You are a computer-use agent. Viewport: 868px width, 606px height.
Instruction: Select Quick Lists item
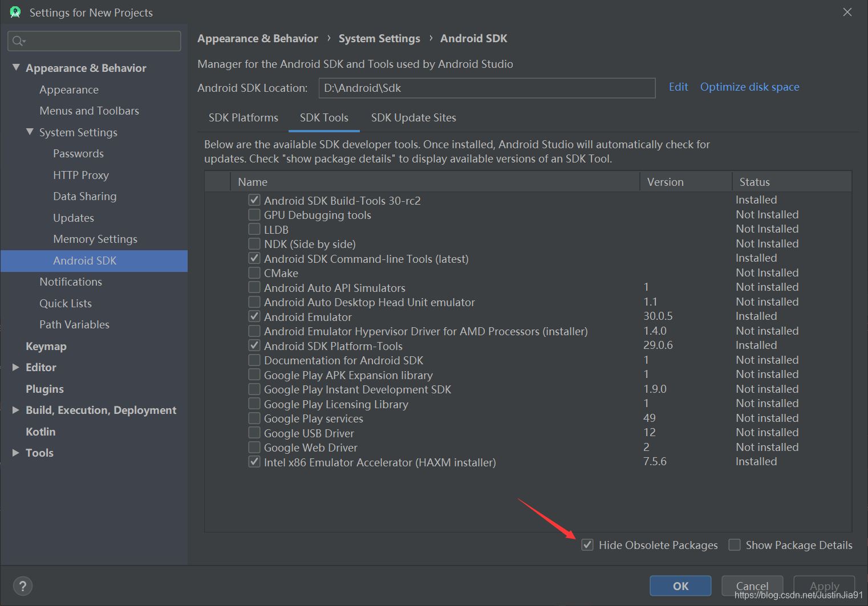coord(66,303)
